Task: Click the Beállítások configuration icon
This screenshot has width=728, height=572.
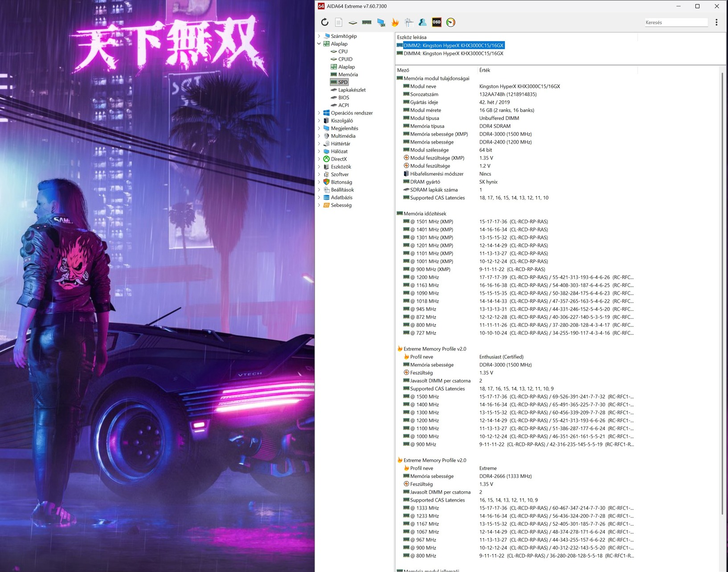Action: pos(327,190)
